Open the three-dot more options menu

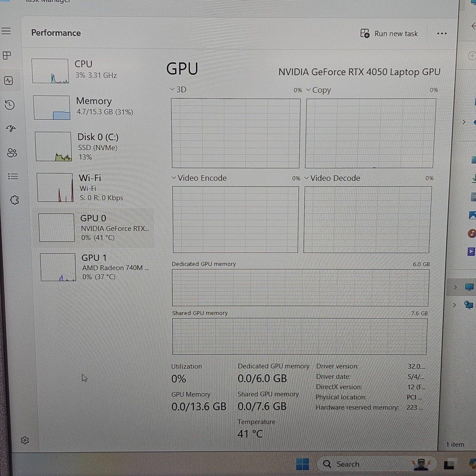point(442,33)
